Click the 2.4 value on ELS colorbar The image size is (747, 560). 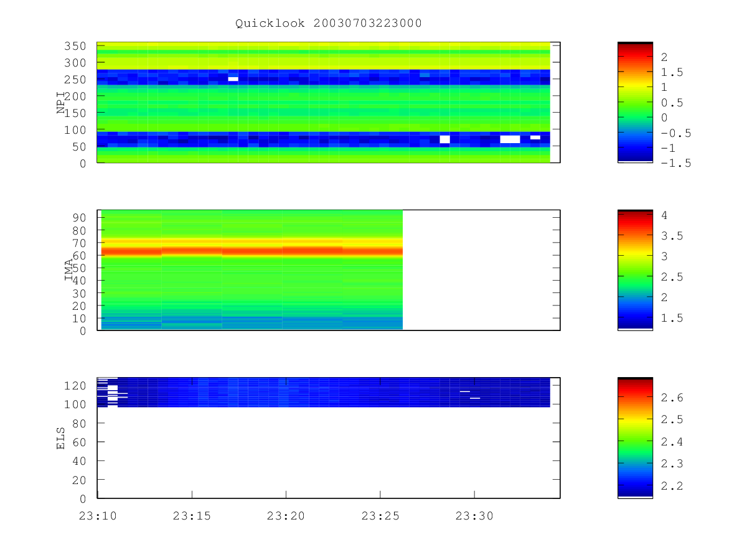click(x=672, y=442)
